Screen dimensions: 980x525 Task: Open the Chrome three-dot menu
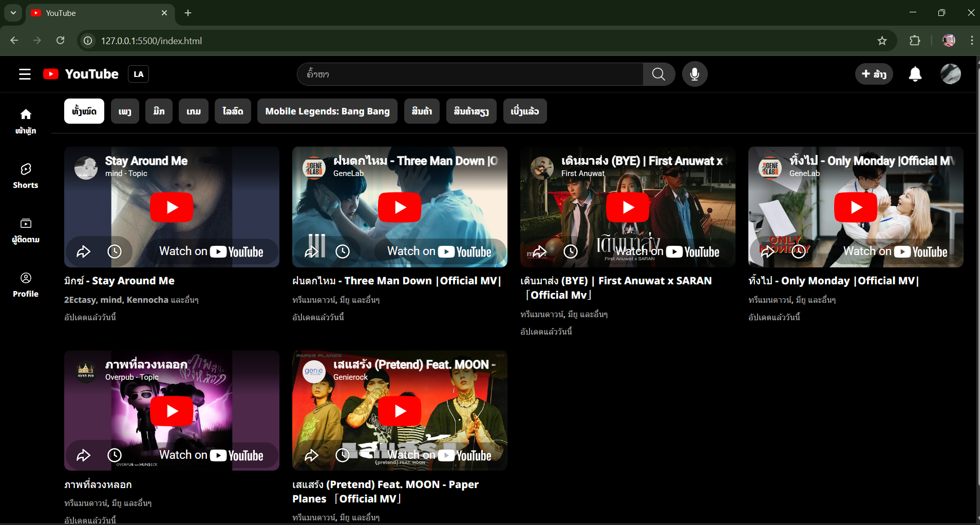pyautogui.click(x=972, y=41)
